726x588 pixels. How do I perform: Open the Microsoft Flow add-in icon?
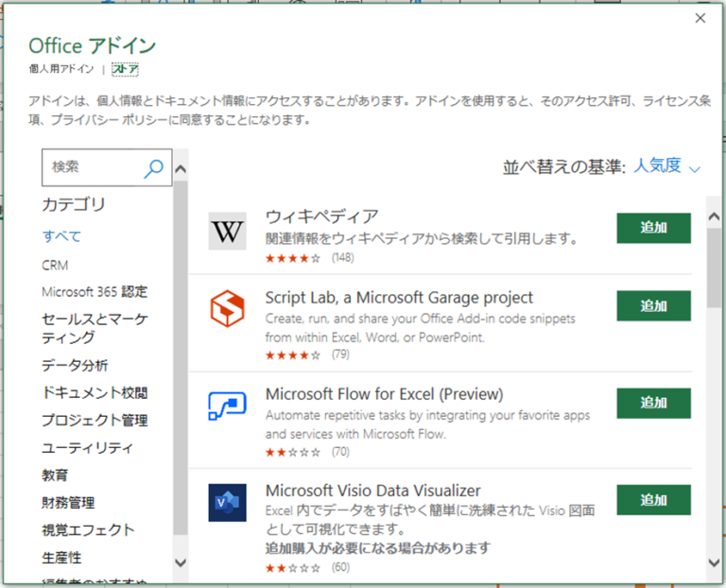(227, 406)
